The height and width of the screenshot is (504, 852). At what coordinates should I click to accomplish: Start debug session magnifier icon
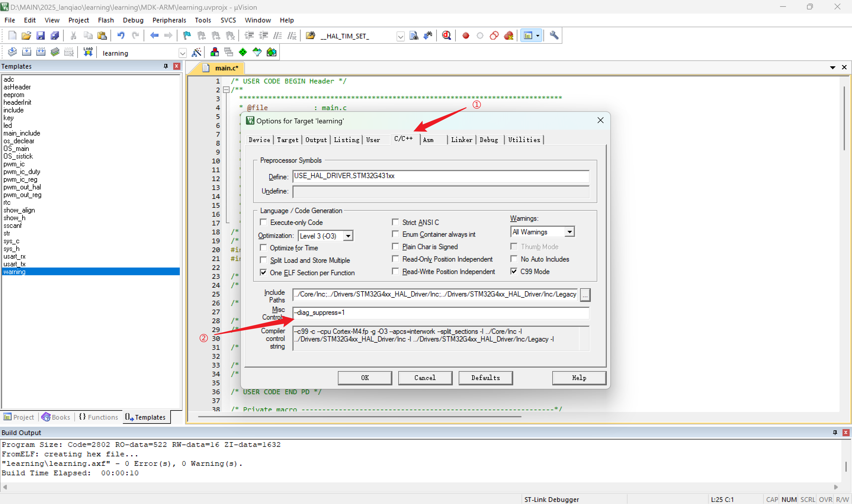pyautogui.click(x=446, y=35)
